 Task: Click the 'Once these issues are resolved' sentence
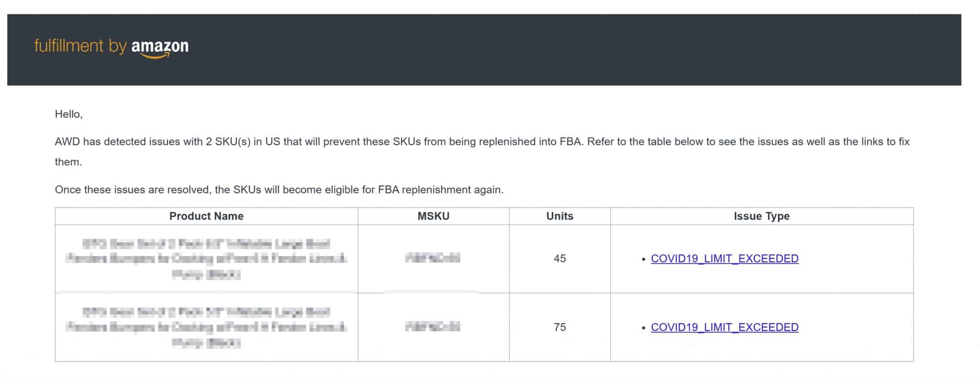click(x=279, y=190)
